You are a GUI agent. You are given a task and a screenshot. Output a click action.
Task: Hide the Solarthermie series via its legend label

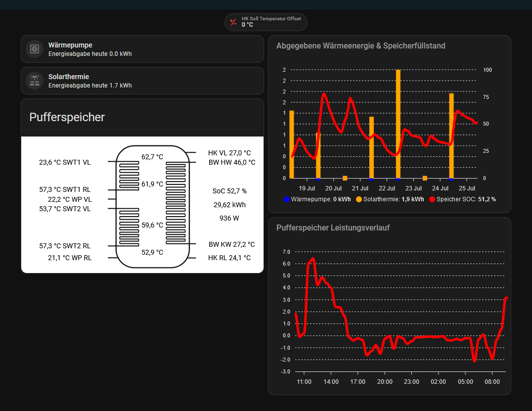point(393,199)
